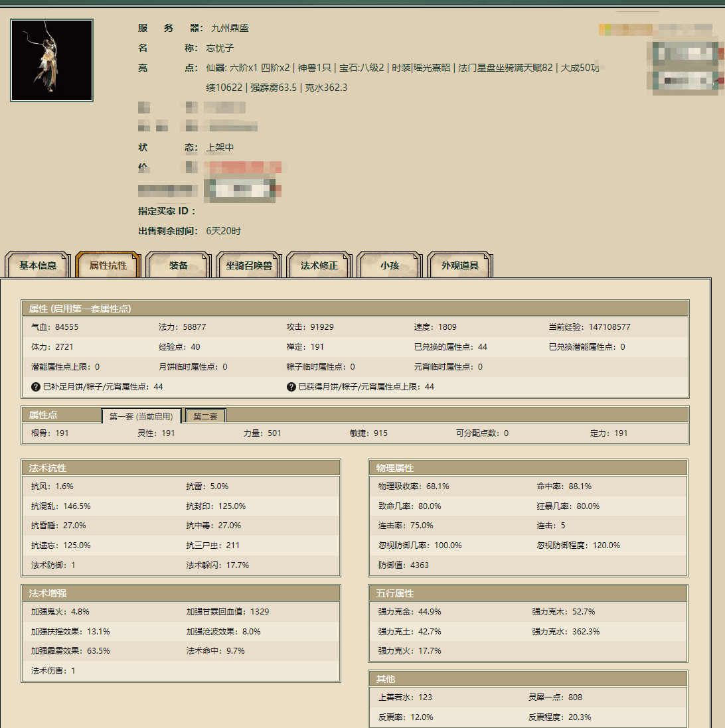Click 力量: 501 attribute
725x728 pixels.
(x=262, y=433)
